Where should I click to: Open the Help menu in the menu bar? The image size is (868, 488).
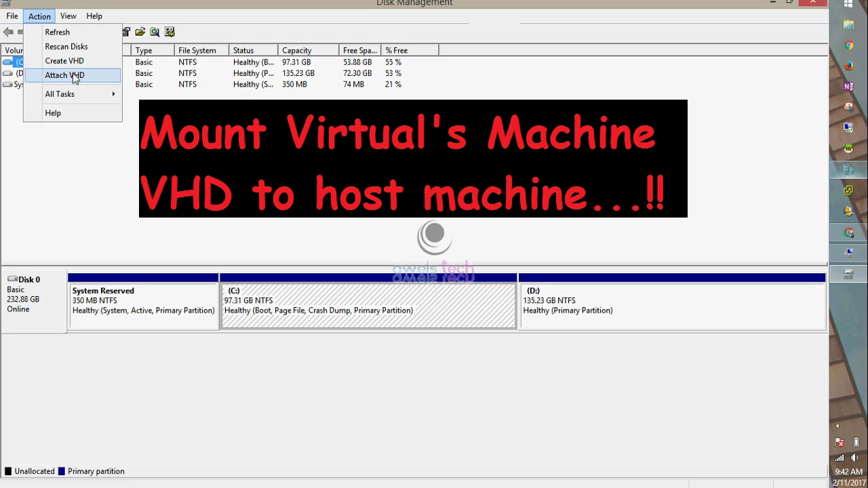point(94,16)
